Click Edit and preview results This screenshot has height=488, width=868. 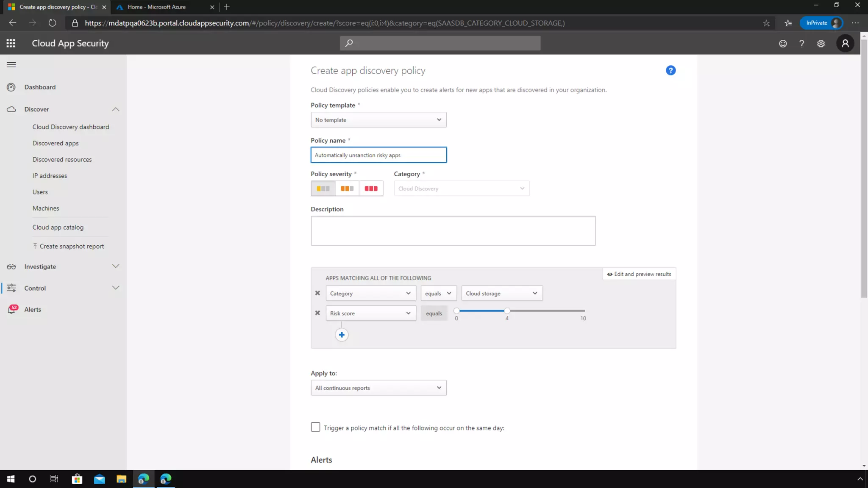[x=639, y=274]
